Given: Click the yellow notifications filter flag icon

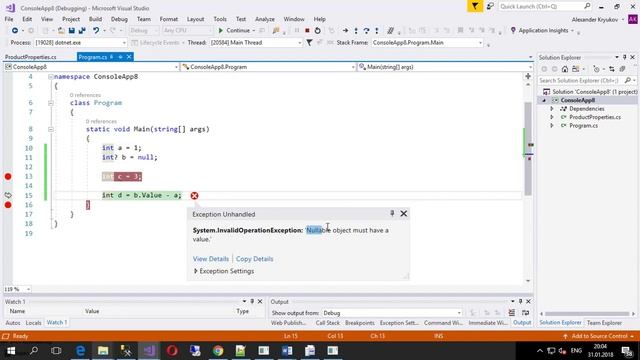Looking at the screenshot, I should pos(475,6).
